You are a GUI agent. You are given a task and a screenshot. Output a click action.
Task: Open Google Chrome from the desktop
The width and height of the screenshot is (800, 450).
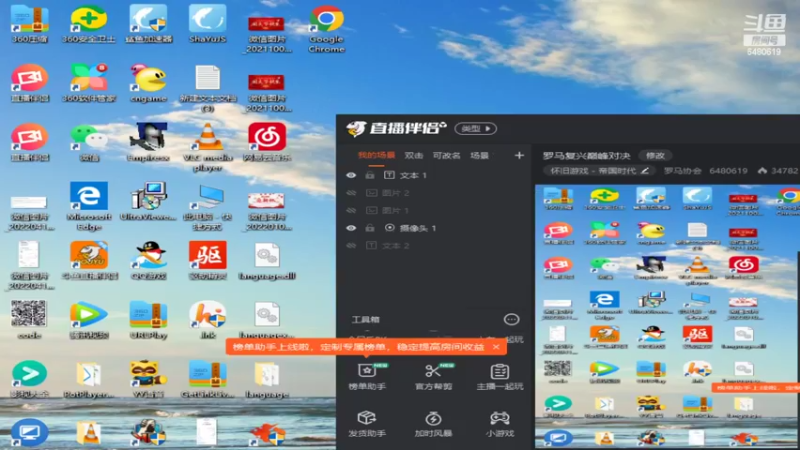point(327,29)
